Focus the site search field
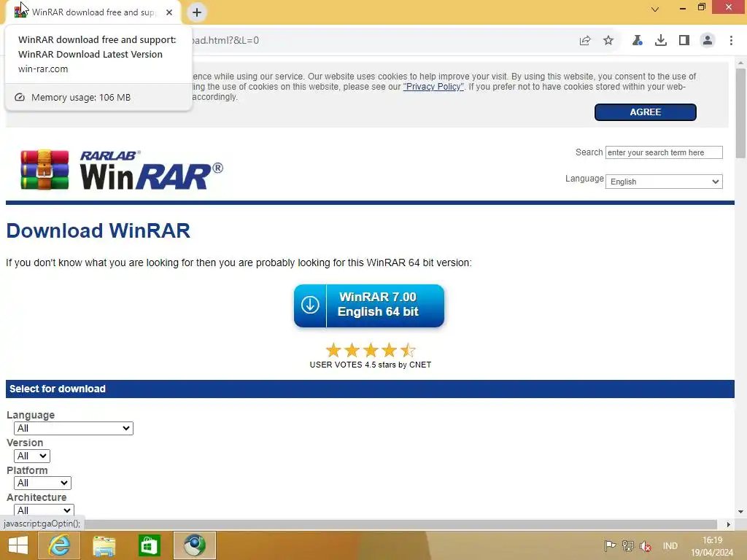 664,152
